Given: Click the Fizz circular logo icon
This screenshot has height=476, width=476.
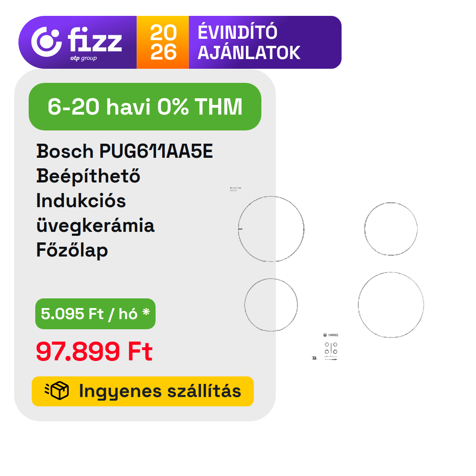Looking at the screenshot, I should click(x=46, y=42).
